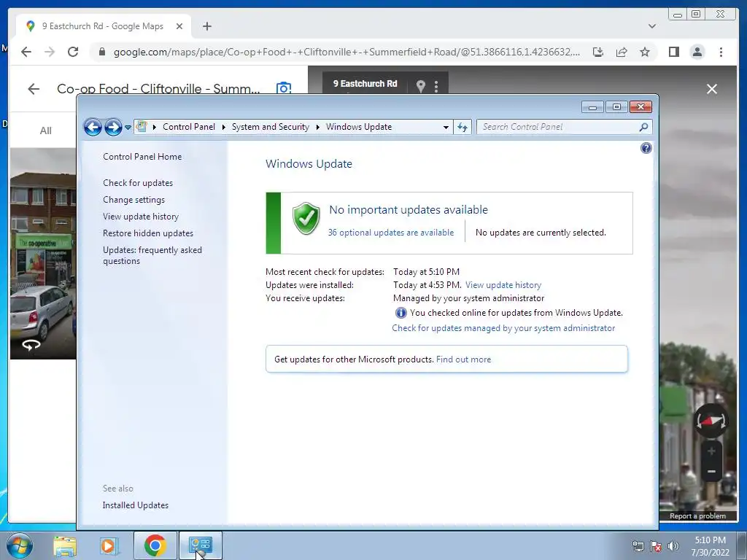
Task: Select System and Security breadcrumb
Action: (270, 127)
